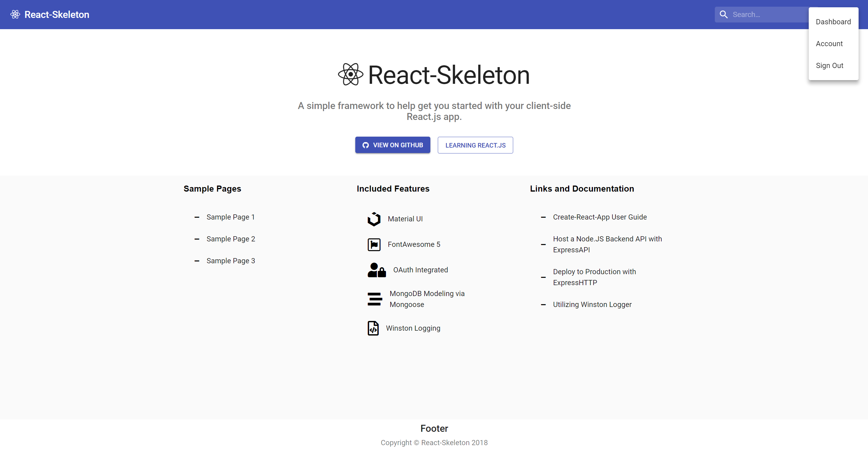The height and width of the screenshot is (450, 868).
Task: Click the React-Skeleton navbar title
Action: coord(57,15)
